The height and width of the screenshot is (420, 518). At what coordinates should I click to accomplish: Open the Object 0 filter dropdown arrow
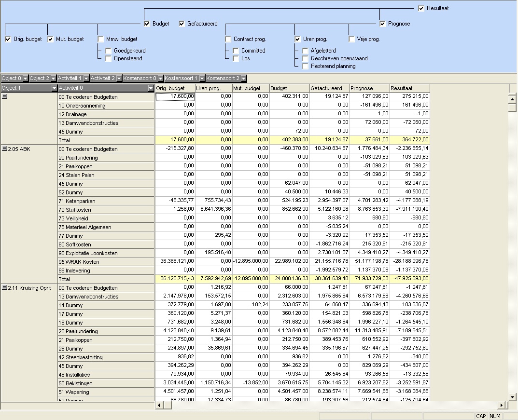click(x=25, y=79)
